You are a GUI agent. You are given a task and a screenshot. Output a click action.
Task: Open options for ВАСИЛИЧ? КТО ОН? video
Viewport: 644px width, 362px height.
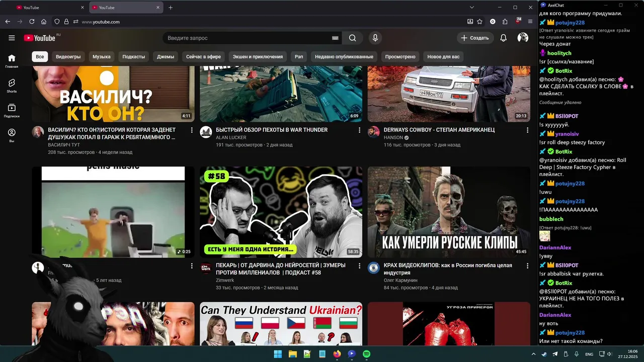point(192,130)
